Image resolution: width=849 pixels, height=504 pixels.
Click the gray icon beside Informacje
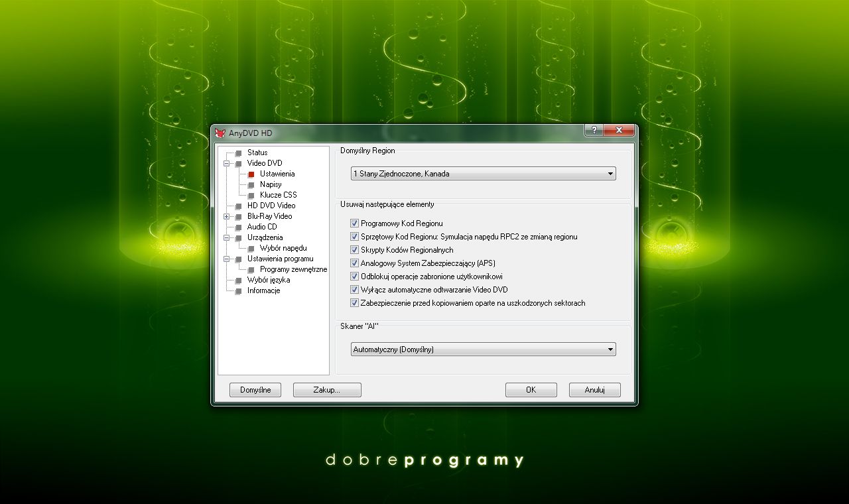click(239, 291)
